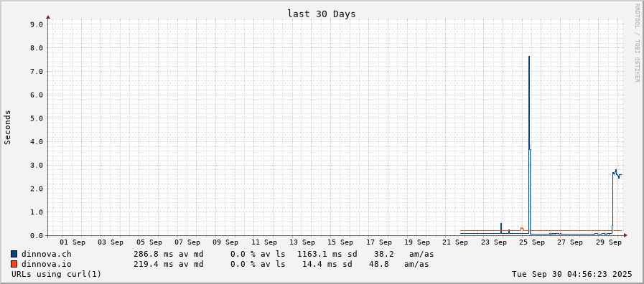Click the '9.0' y-axis label
The height and width of the screenshot is (284, 644).
[37, 24]
